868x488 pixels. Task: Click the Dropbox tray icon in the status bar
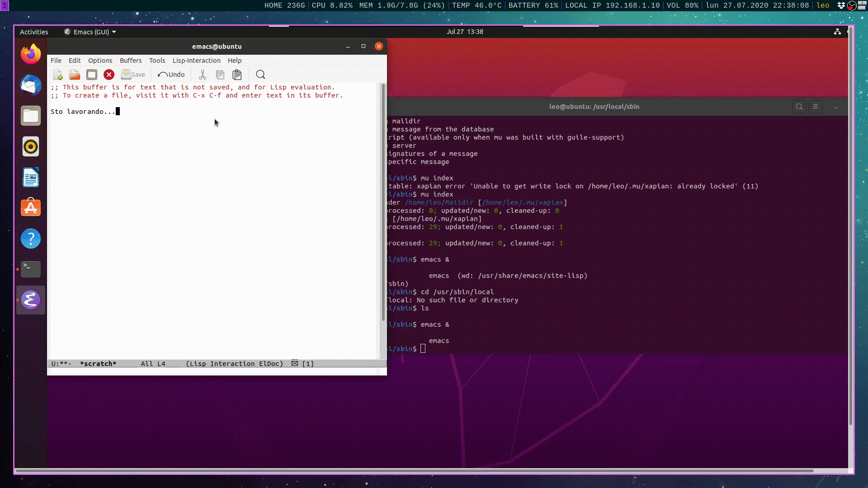tap(841, 5)
